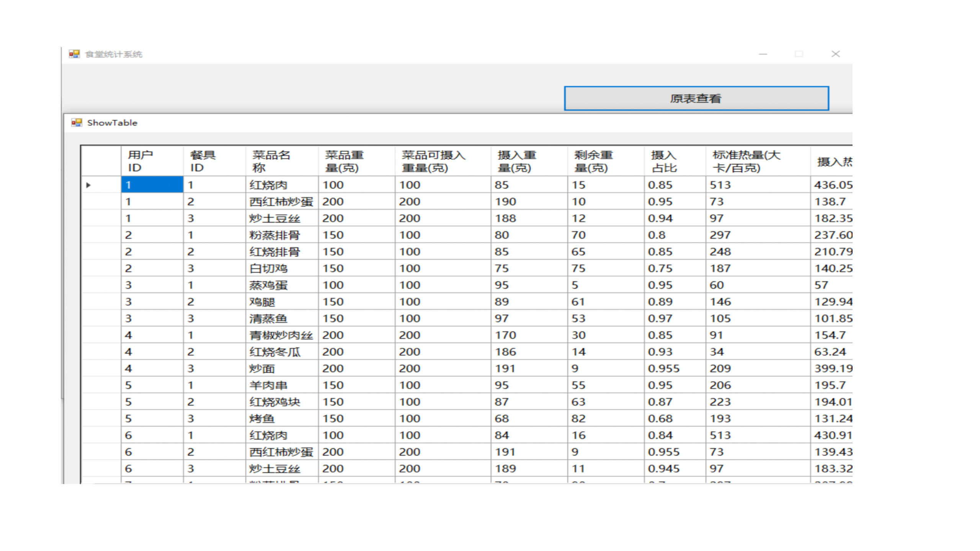980x551 pixels.
Task: Click the 剩余重量(克) column header
Action: [605, 161]
